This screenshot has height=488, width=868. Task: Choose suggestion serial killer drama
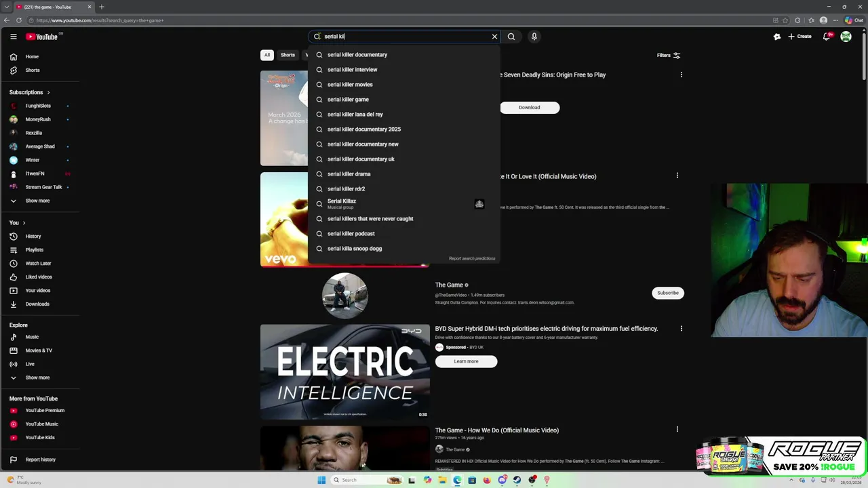pyautogui.click(x=404, y=174)
